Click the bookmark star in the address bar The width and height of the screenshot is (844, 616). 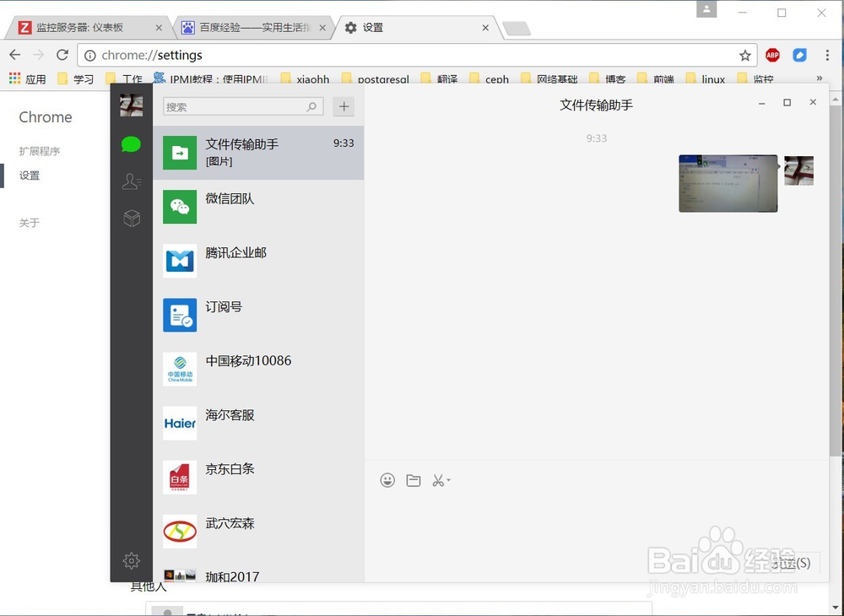[x=745, y=54]
